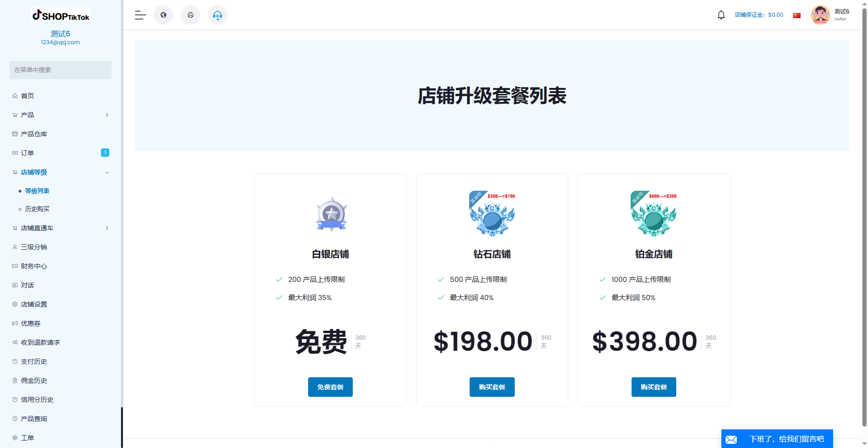The height and width of the screenshot is (448, 868).
Task: Click the $398.00 price text
Action: coord(645,341)
